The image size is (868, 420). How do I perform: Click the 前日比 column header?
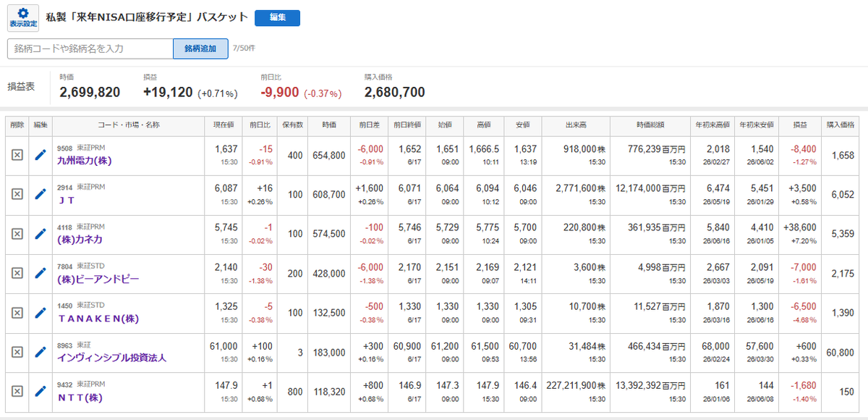[x=260, y=125]
